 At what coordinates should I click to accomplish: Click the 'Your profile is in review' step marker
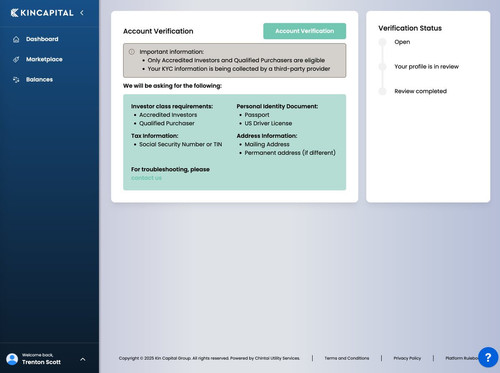point(382,67)
